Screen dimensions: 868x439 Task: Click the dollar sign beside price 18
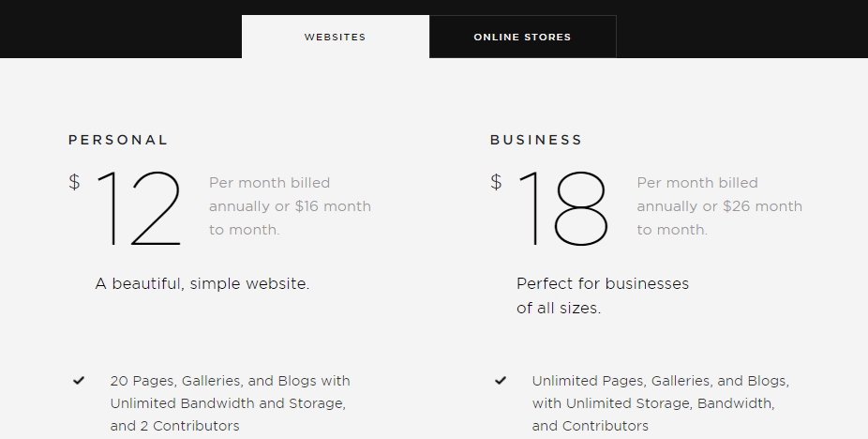[497, 182]
